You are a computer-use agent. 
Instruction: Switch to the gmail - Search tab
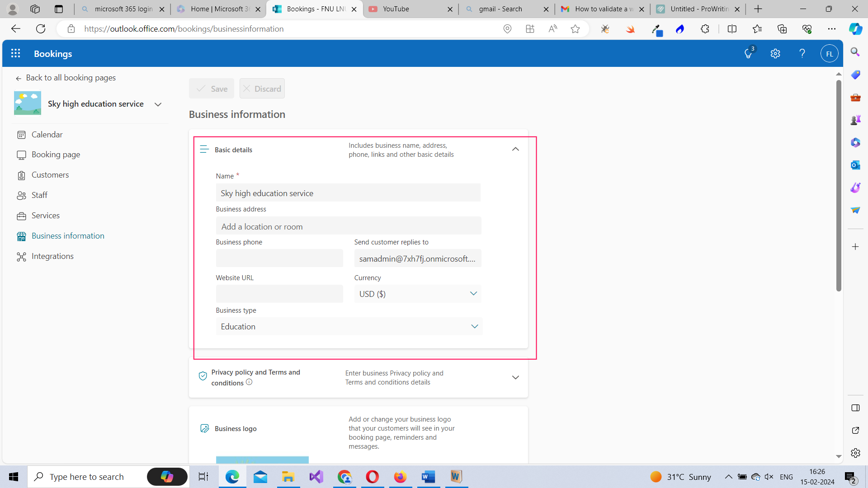point(500,9)
